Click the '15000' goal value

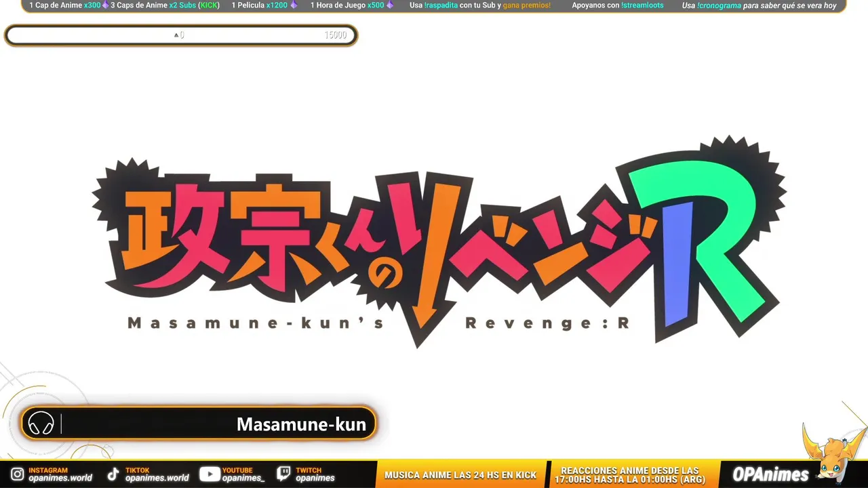[x=336, y=35]
